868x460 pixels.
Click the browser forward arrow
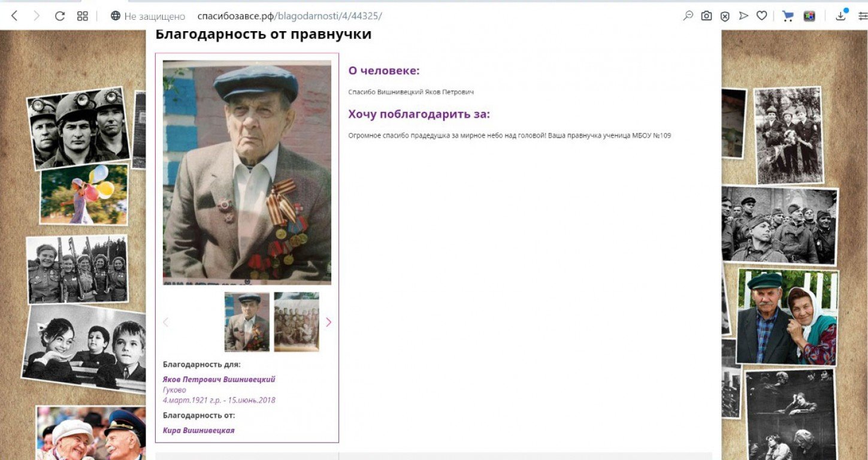(x=37, y=16)
